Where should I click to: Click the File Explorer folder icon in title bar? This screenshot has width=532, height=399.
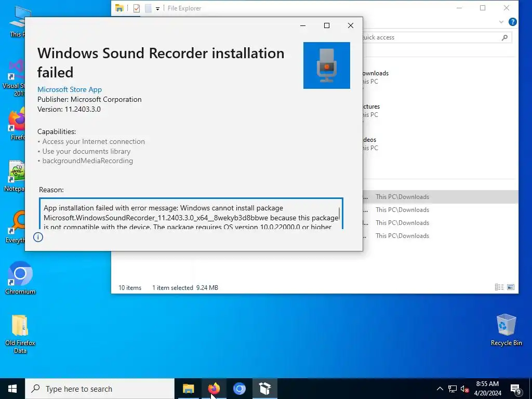click(119, 8)
